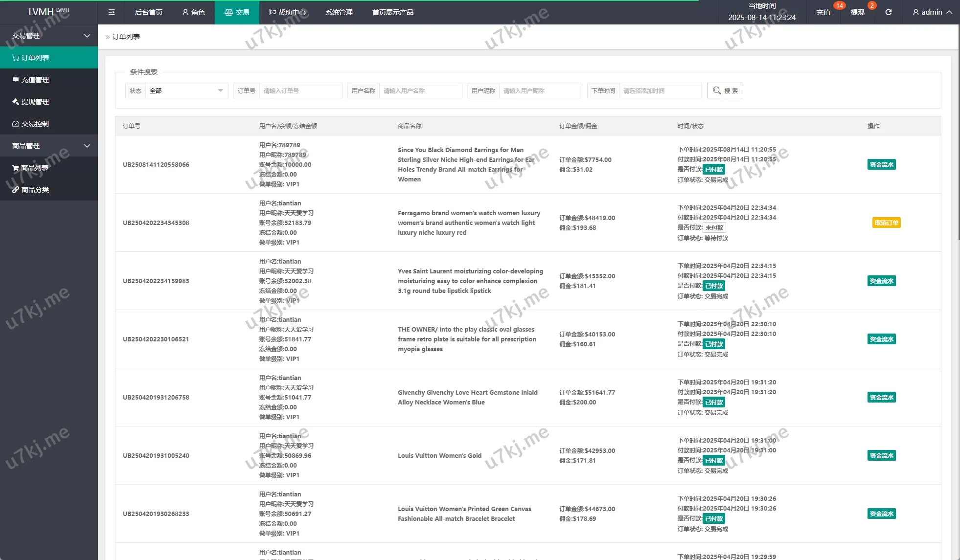
Task: Click the 充值 notification with badge 14
Action: [x=823, y=12]
